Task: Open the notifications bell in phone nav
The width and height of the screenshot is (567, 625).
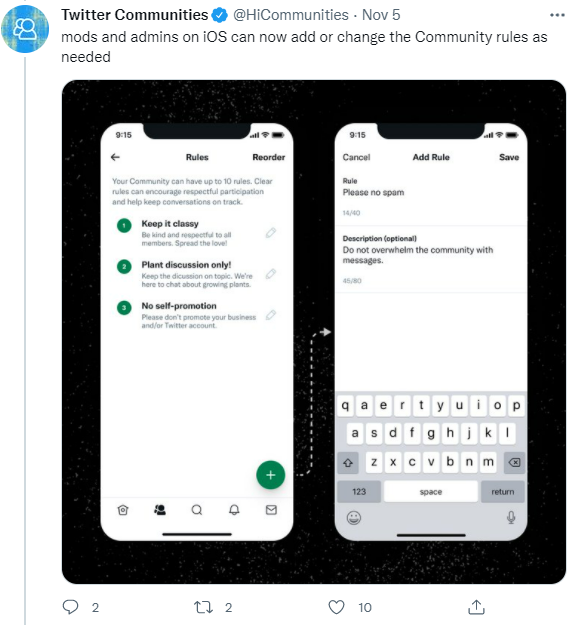Action: pyautogui.click(x=234, y=510)
